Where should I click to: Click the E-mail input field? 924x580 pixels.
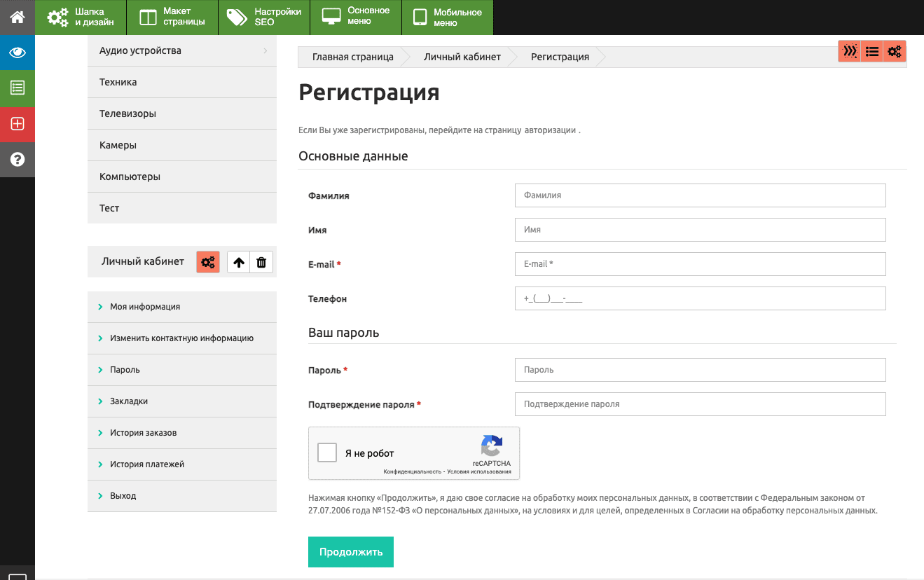701,264
